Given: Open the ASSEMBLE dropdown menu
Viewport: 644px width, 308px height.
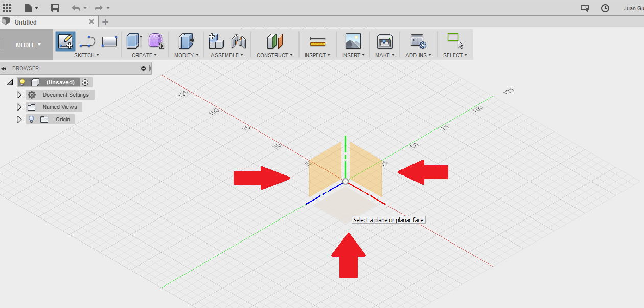Looking at the screenshot, I should click(x=227, y=55).
